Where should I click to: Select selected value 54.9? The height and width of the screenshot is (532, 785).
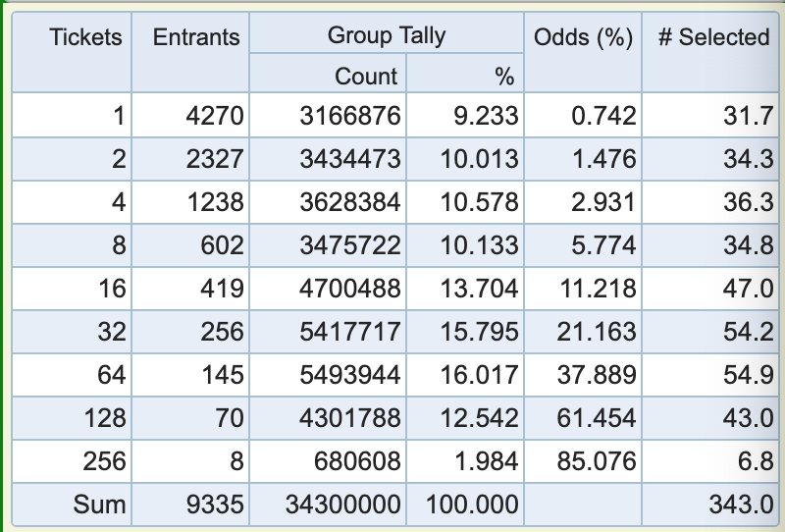749,375
